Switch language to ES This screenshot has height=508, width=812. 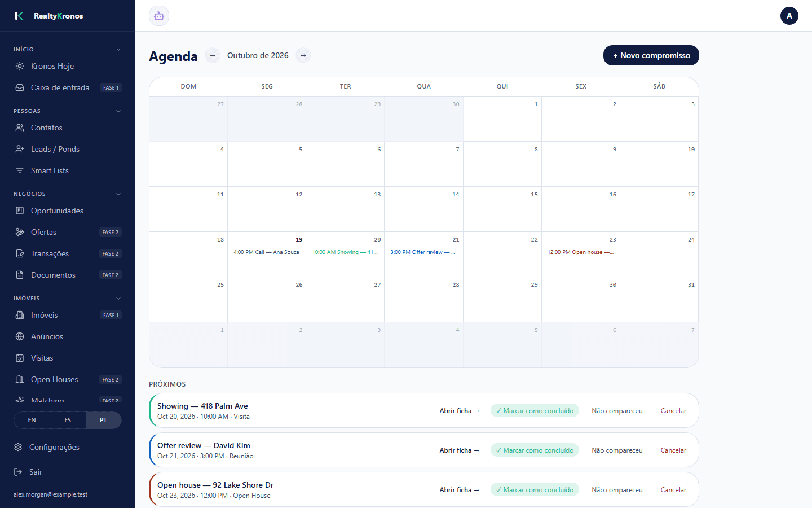68,420
